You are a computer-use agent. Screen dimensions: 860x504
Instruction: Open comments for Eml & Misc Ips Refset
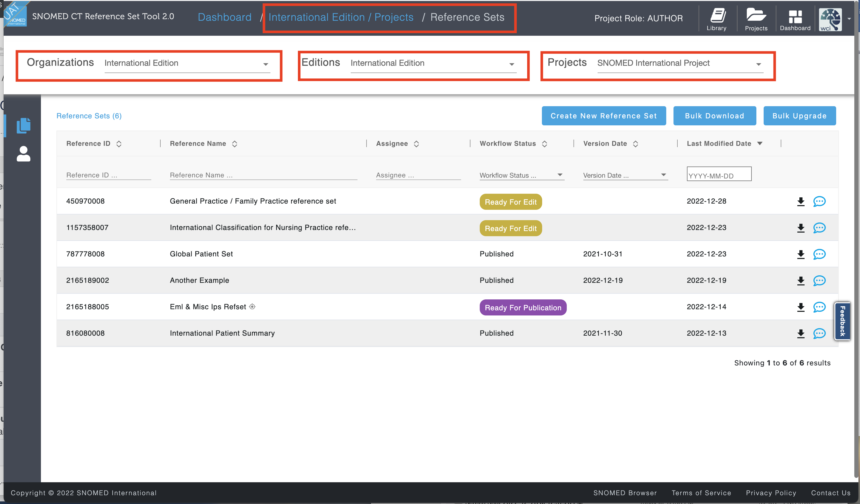(x=819, y=307)
